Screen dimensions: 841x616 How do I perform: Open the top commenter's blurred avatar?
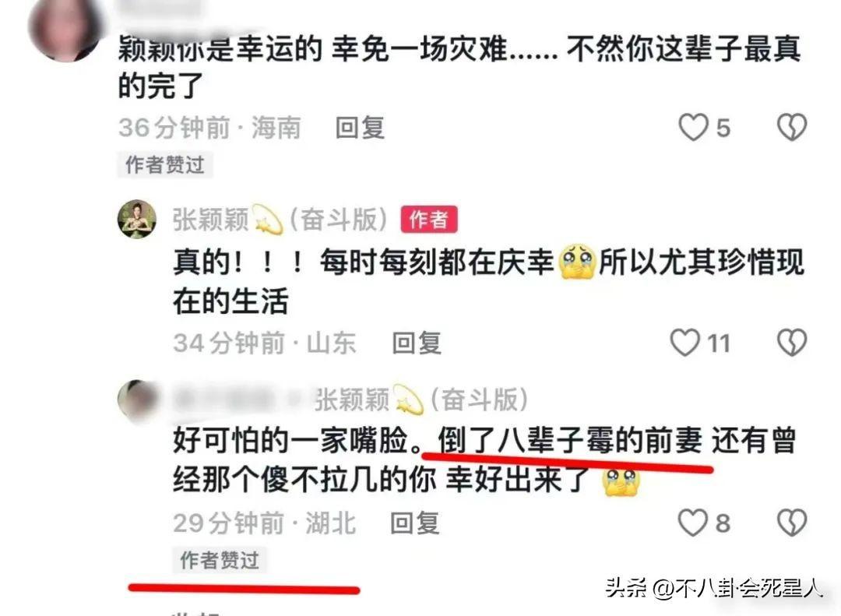pyautogui.click(x=65, y=28)
